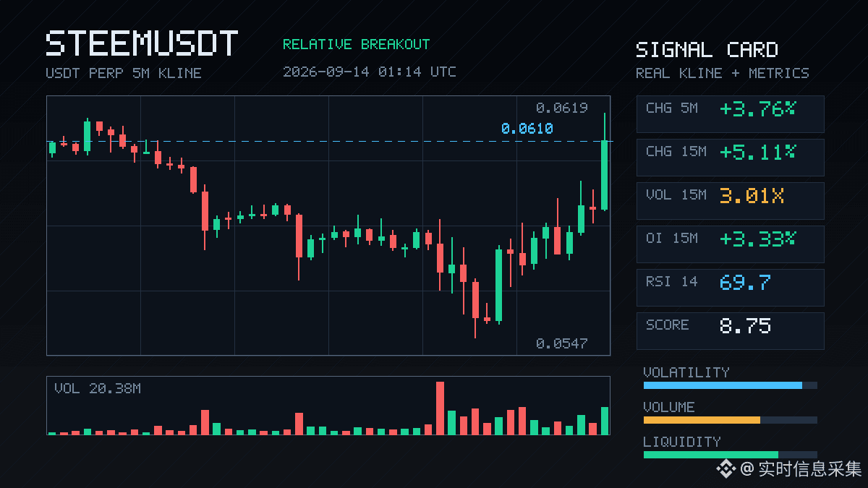The height and width of the screenshot is (488, 868).
Task: Click the 0.0547 low price label
Action: coord(561,343)
